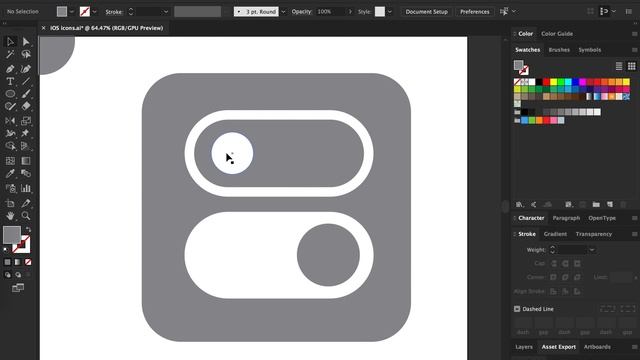Switch to the Color Guide tab
This screenshot has height=360, width=640.
point(557,34)
